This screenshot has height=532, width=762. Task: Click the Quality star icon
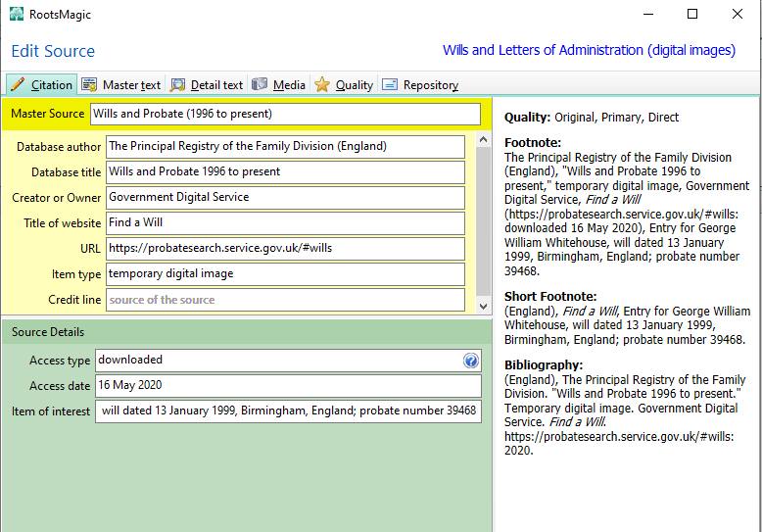click(x=321, y=84)
